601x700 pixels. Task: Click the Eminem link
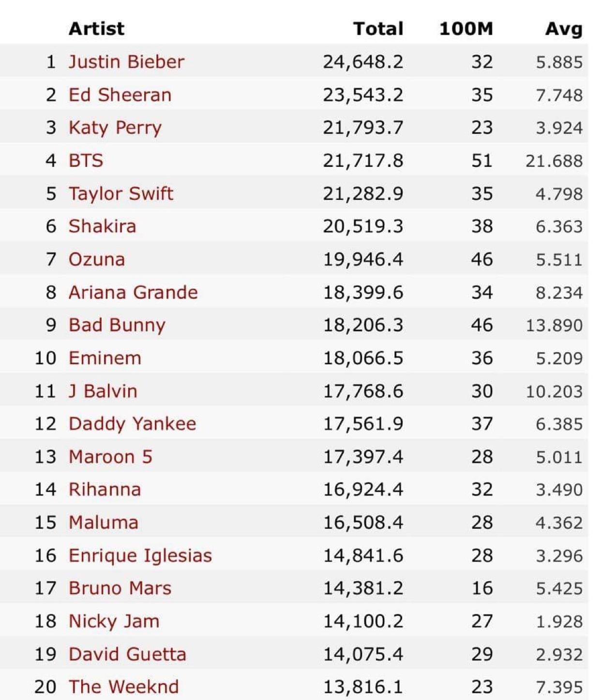click(x=105, y=358)
